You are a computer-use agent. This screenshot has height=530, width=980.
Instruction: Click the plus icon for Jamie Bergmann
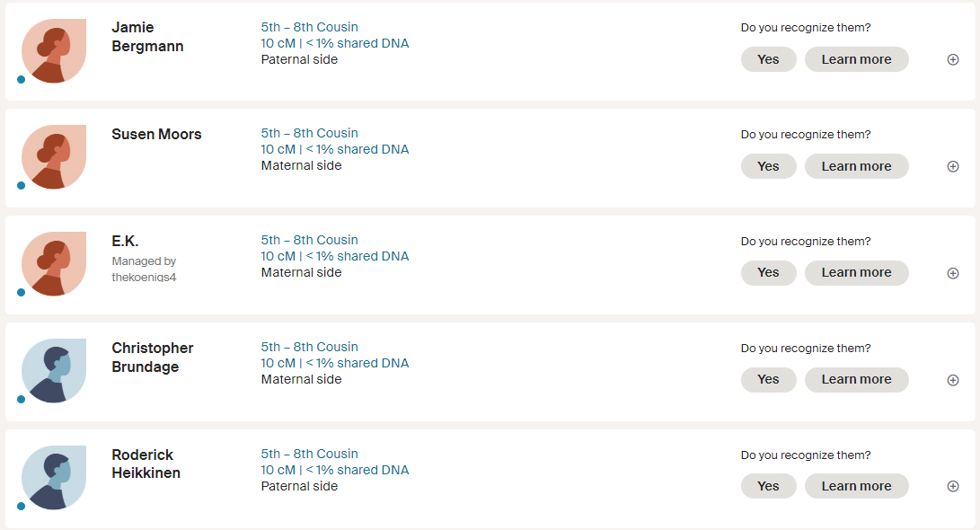pyautogui.click(x=952, y=59)
